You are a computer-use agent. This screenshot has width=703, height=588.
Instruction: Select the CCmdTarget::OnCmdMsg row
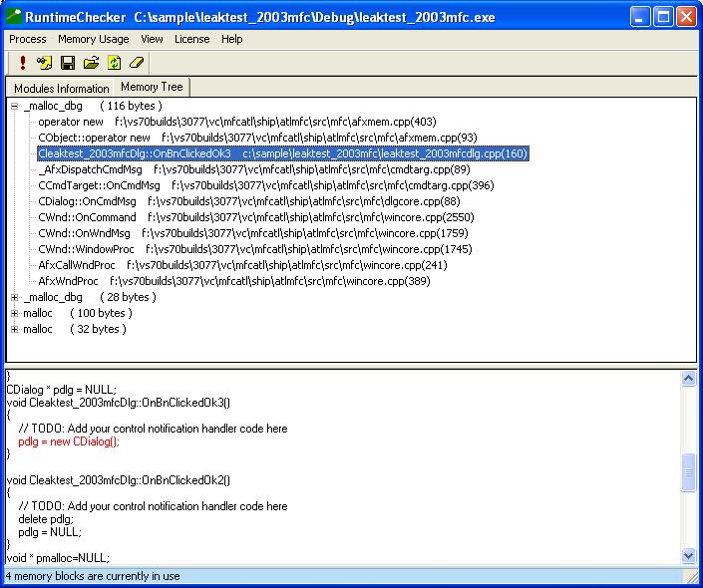pyautogui.click(x=266, y=185)
